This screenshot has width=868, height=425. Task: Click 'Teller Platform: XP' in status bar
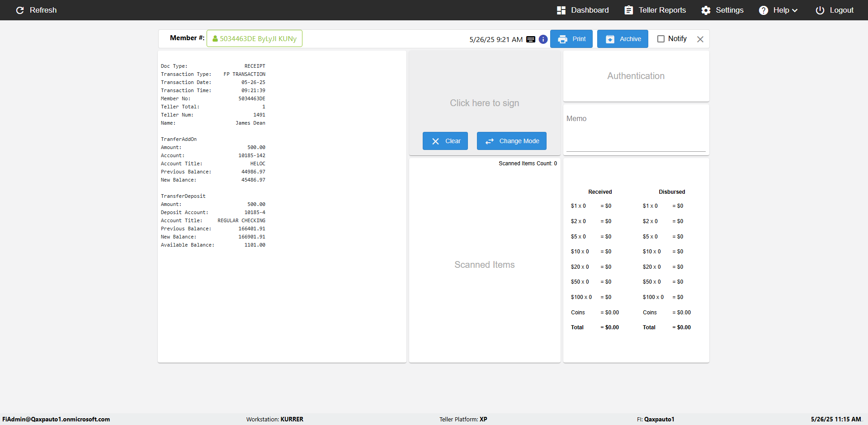(x=463, y=419)
